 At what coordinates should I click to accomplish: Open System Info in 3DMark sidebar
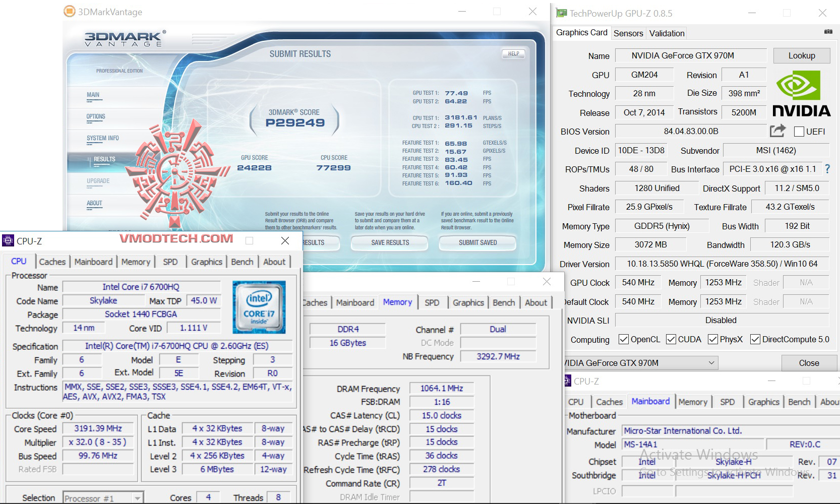[x=103, y=138]
